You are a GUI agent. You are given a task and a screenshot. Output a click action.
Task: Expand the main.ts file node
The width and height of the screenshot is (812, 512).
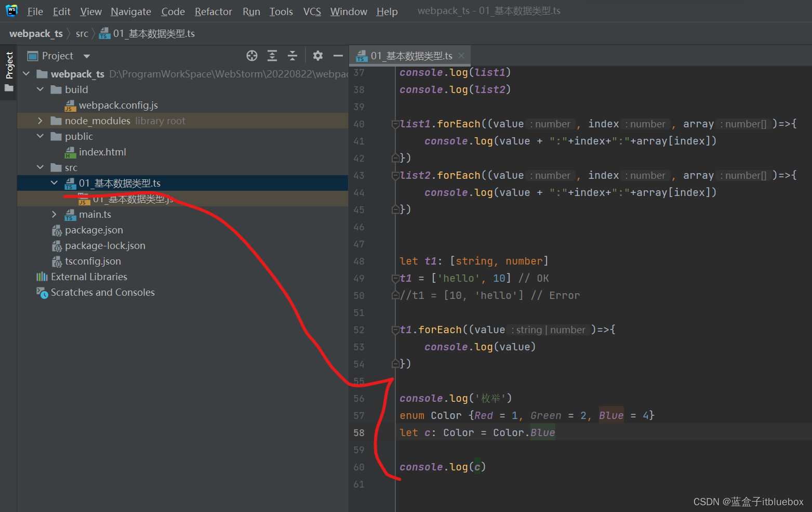(x=55, y=214)
